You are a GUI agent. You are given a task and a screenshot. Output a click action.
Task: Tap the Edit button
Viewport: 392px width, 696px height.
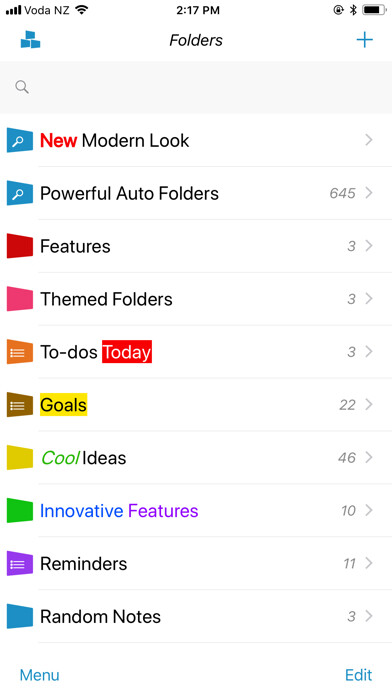click(x=359, y=675)
